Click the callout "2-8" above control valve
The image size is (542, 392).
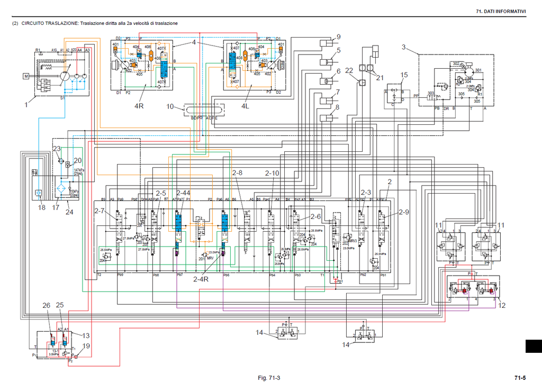[x=237, y=172]
